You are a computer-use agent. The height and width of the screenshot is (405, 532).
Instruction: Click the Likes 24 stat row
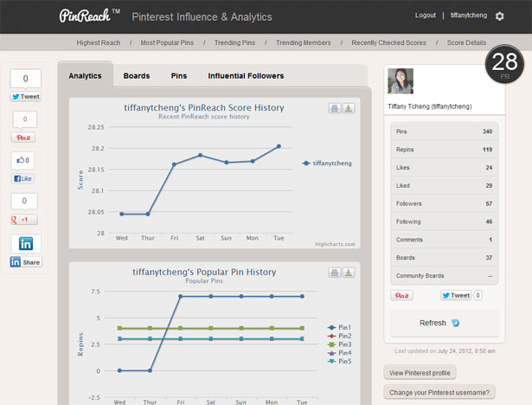(444, 167)
